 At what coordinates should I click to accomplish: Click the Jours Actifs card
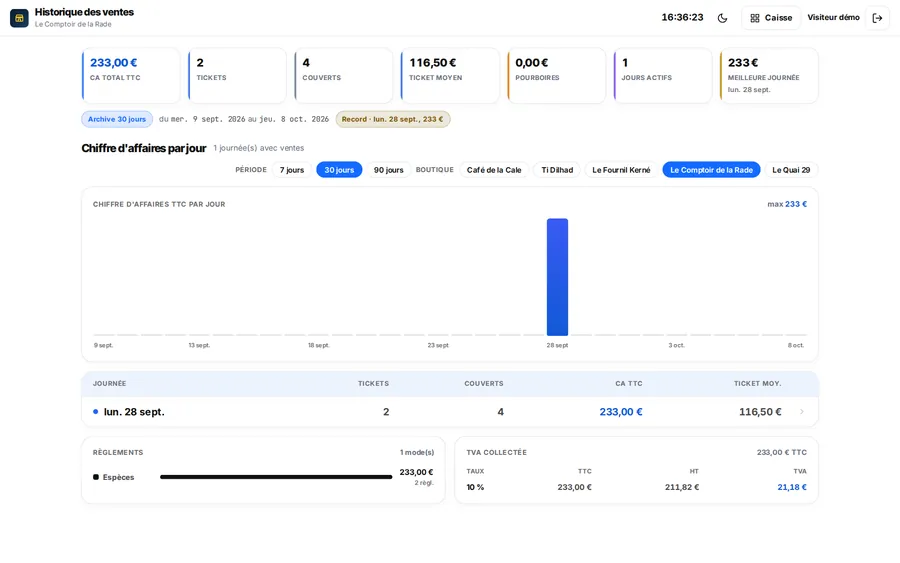663,76
